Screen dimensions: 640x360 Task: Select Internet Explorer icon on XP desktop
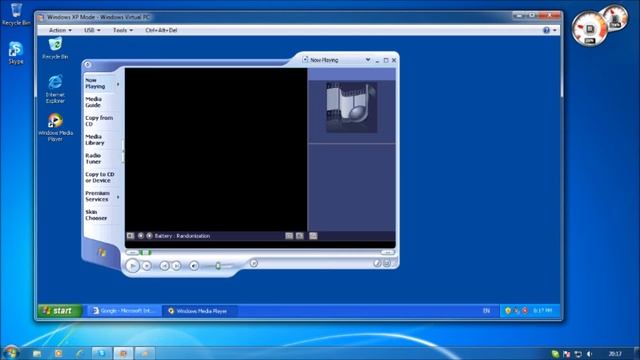[x=55, y=89]
